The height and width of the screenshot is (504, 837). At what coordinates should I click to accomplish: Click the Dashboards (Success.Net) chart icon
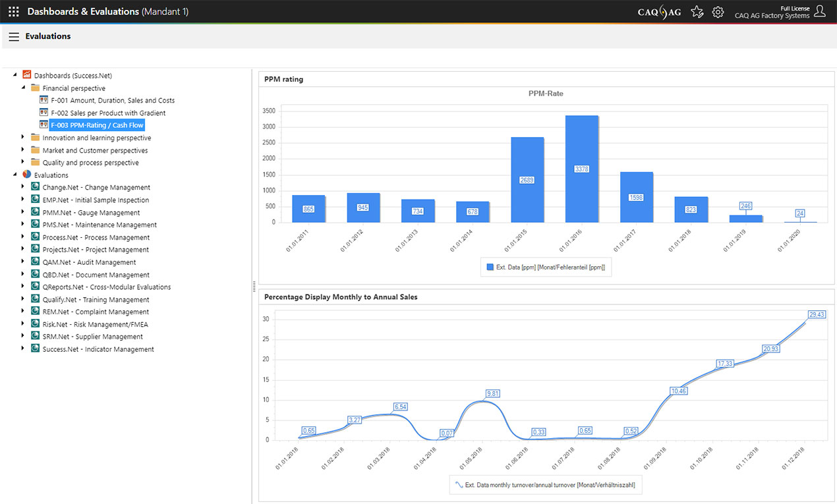pyautogui.click(x=27, y=75)
